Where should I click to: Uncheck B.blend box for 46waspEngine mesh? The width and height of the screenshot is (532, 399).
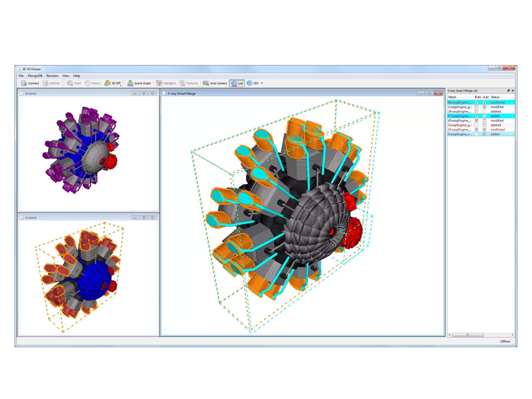tap(476, 102)
